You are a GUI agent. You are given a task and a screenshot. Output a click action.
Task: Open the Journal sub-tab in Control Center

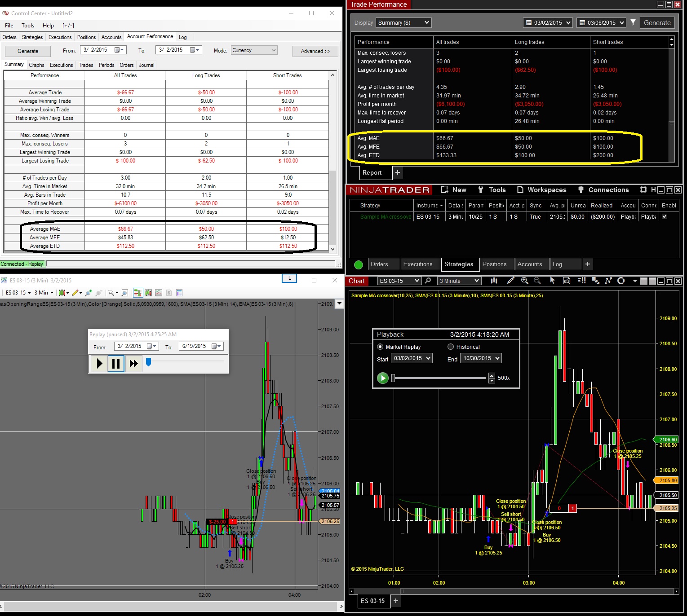pyautogui.click(x=147, y=65)
